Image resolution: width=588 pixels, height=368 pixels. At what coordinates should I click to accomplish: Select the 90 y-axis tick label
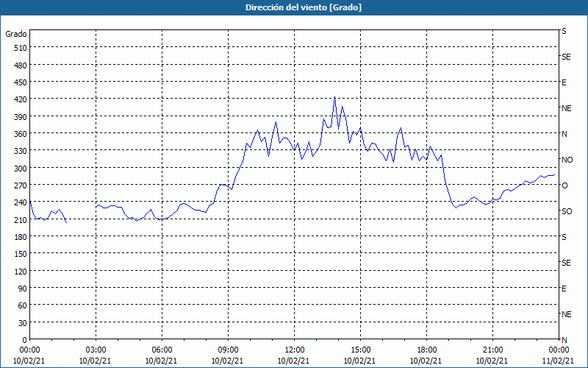(23, 289)
